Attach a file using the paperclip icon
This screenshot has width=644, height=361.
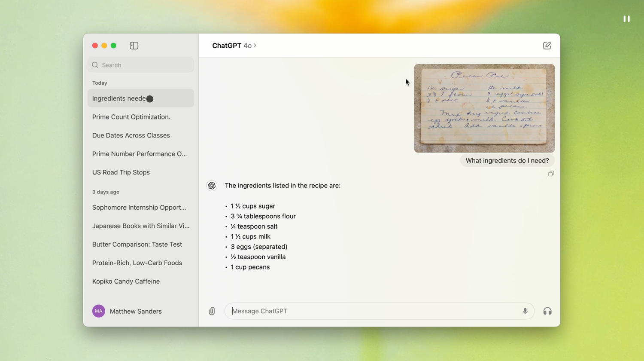212,311
